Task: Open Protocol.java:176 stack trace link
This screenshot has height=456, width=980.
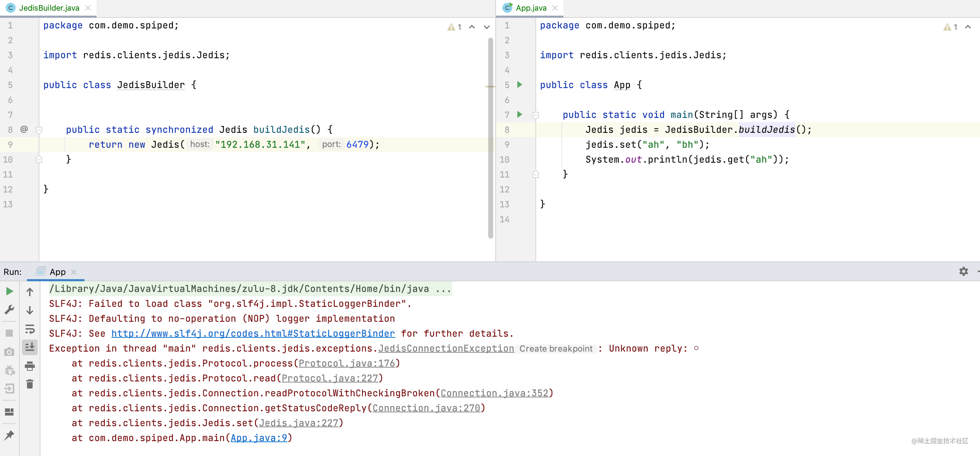Action: click(x=347, y=364)
